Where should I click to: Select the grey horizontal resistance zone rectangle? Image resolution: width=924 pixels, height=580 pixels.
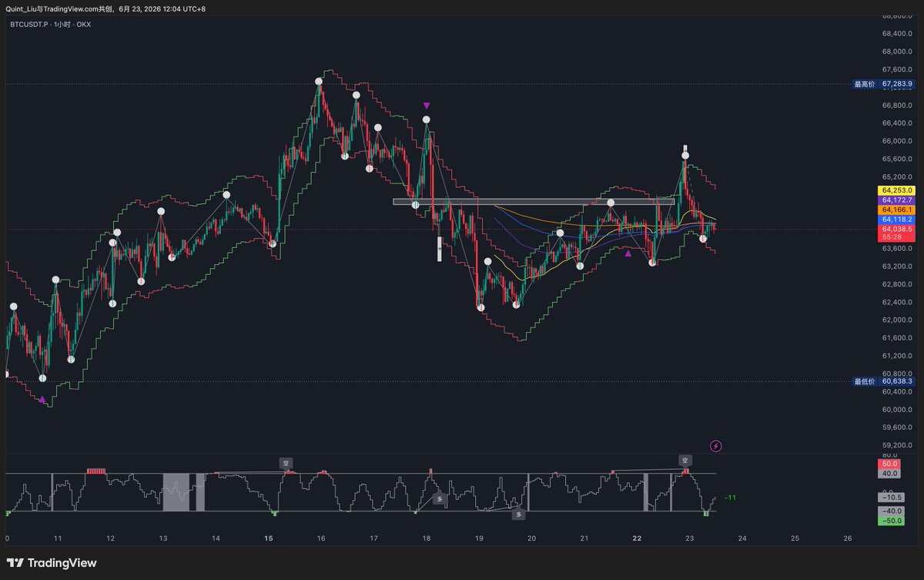(x=534, y=202)
